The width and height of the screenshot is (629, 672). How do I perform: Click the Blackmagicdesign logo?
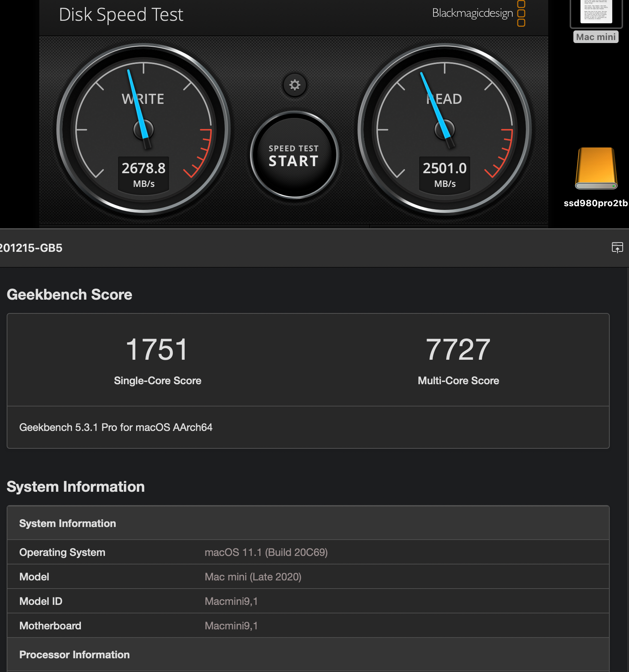tap(479, 13)
